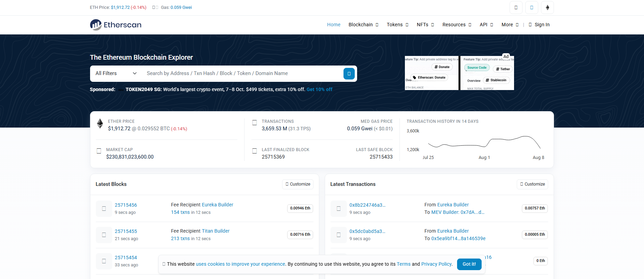Open transaction 0x5dc0abd5a3...
The image size is (644, 279).
(x=367, y=231)
